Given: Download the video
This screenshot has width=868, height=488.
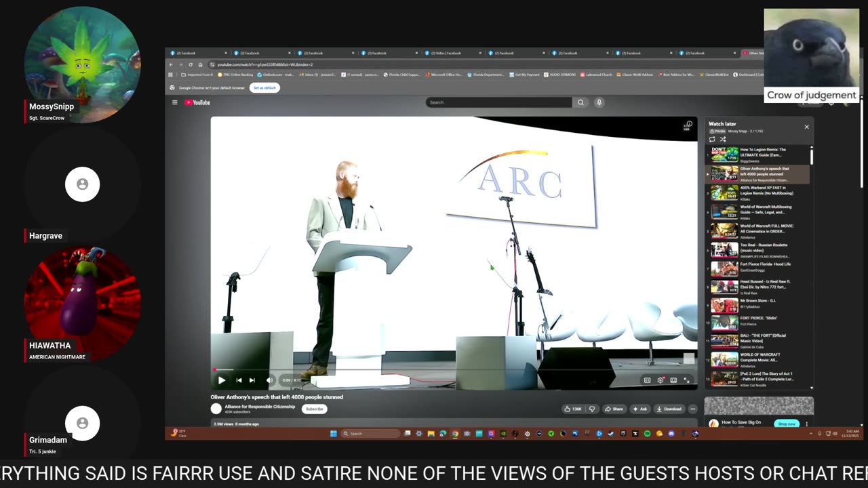Looking at the screenshot, I should point(669,409).
